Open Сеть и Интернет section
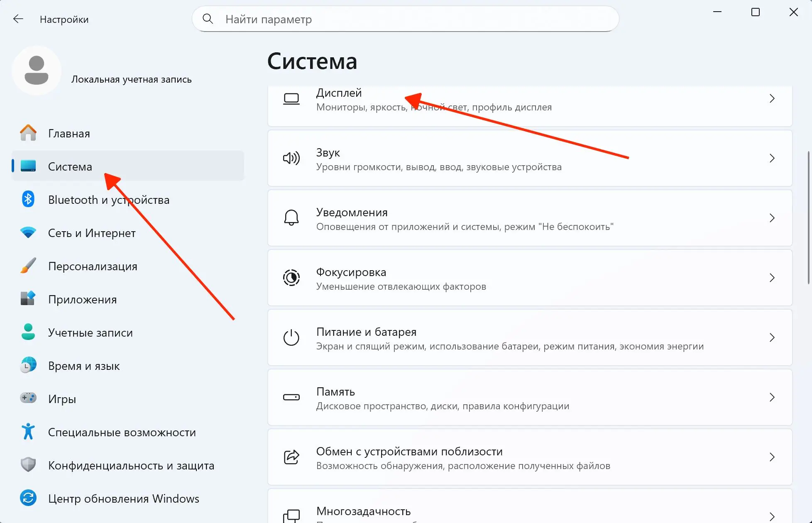The image size is (812, 523). (x=128, y=233)
